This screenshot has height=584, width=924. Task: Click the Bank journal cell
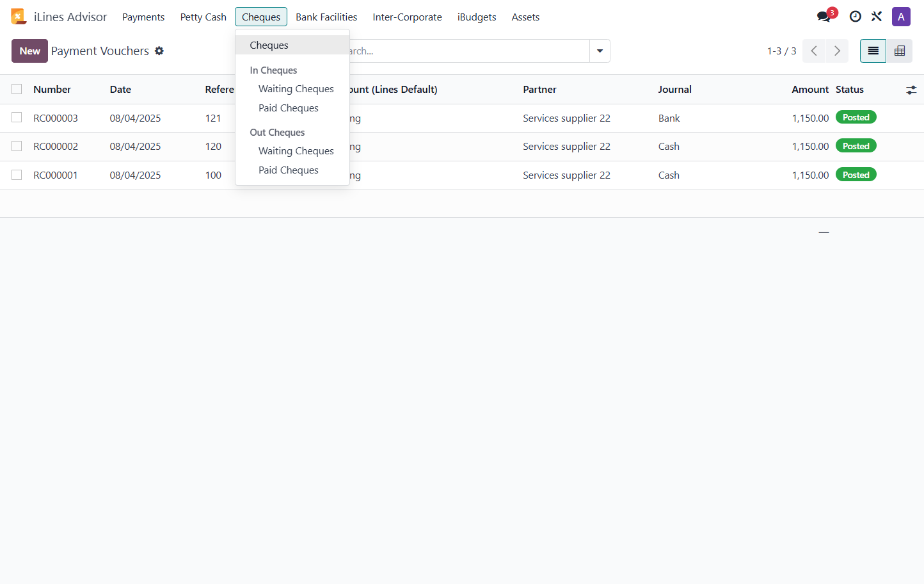pyautogui.click(x=669, y=118)
